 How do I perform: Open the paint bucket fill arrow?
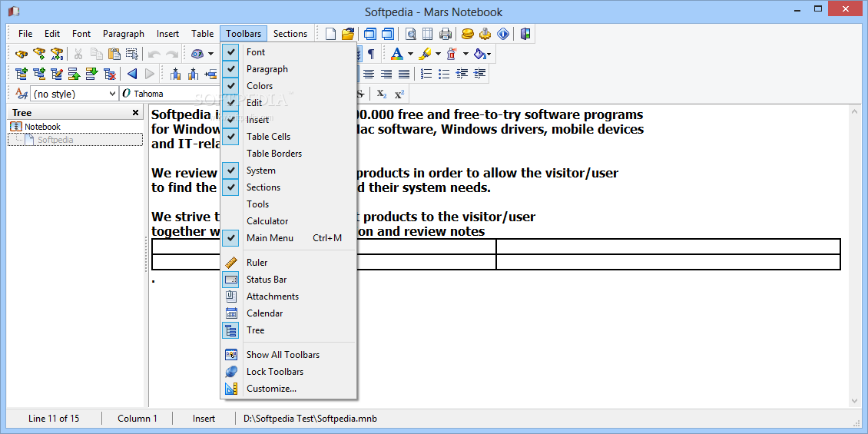pos(490,55)
